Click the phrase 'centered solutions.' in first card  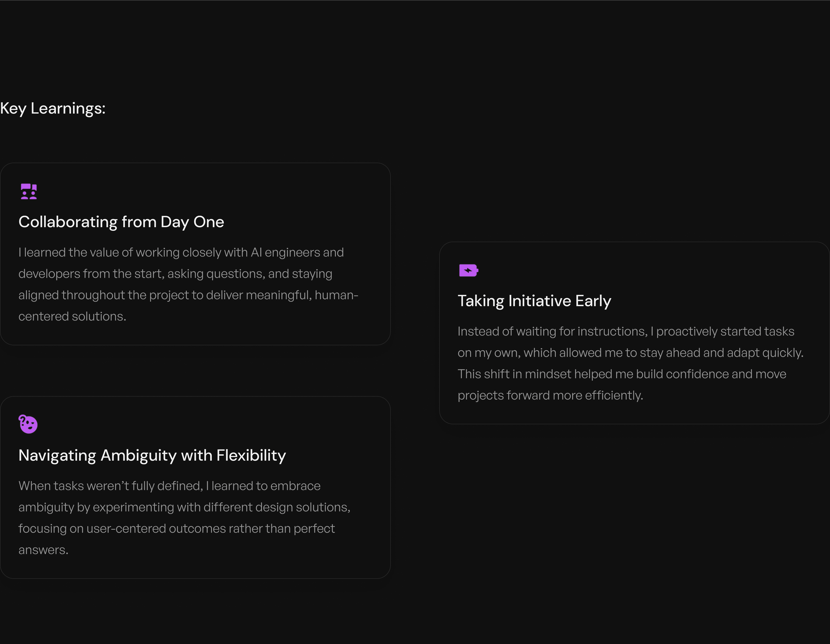(72, 316)
